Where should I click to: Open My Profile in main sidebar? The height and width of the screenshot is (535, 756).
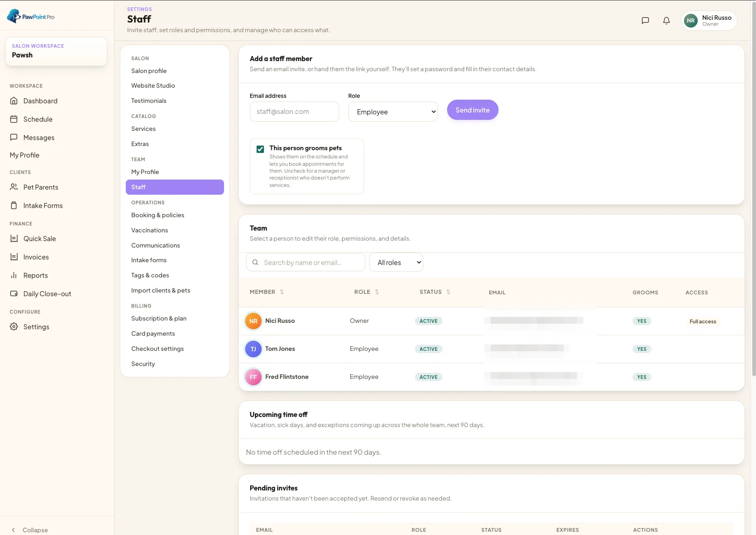[x=24, y=155]
